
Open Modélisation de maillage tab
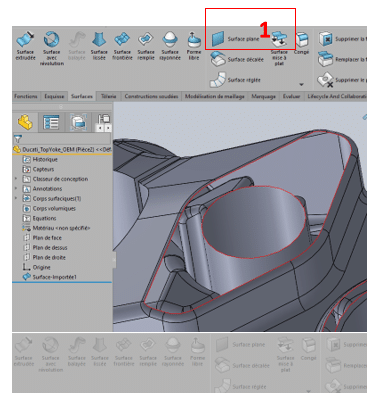215,96
